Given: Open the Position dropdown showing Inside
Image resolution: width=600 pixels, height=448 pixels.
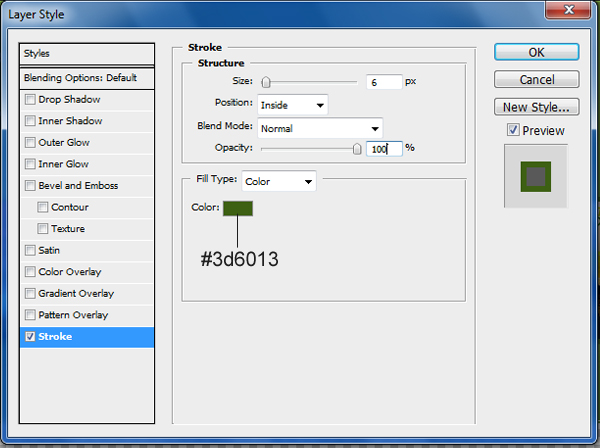Looking at the screenshot, I should point(293,105).
